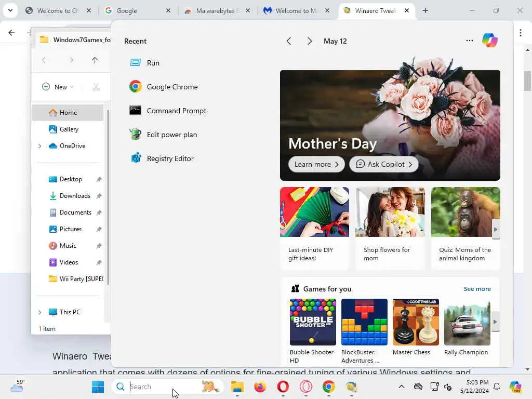Open Google Chrome from the taskbar
This screenshot has width=532, height=399.
click(328, 387)
